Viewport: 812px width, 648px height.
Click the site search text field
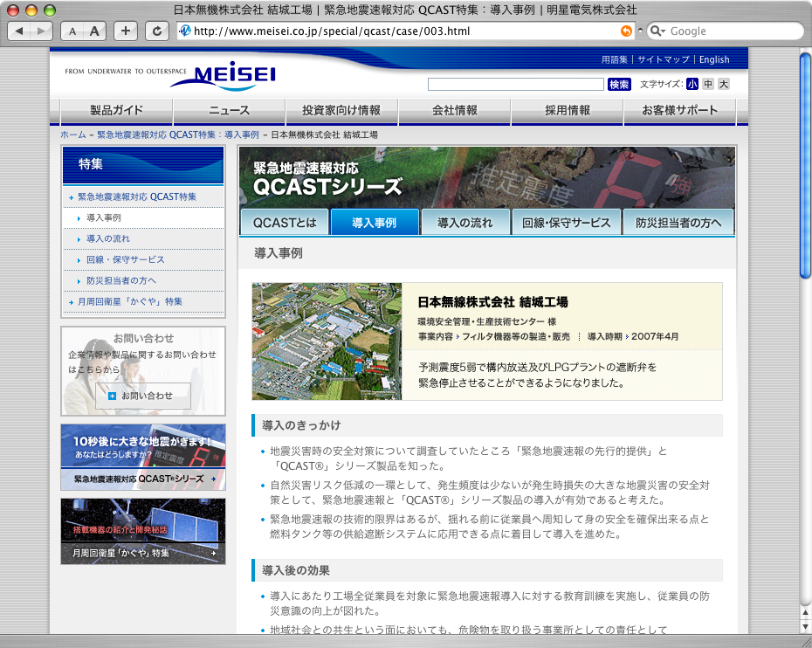pos(515,85)
